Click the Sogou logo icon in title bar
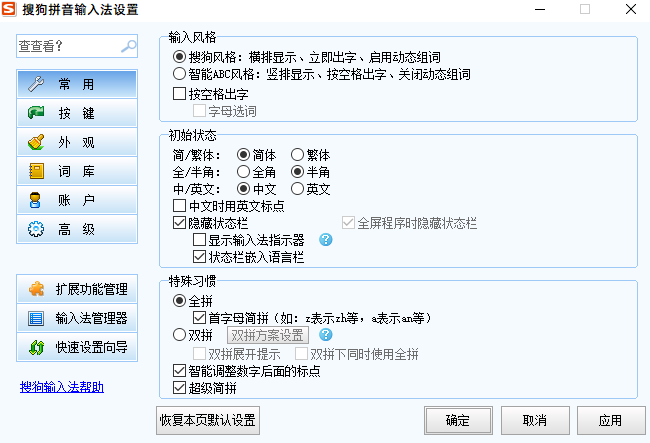650x443 pixels. (x=9, y=9)
